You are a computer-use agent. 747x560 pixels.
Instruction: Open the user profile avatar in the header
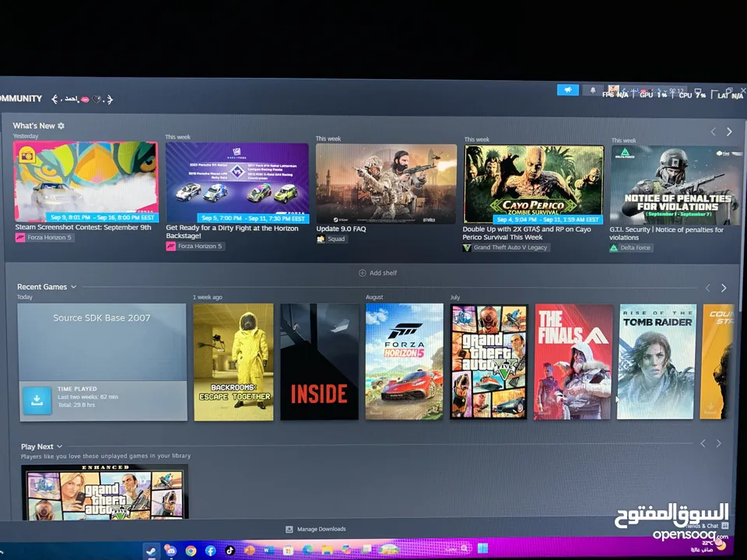(x=613, y=90)
